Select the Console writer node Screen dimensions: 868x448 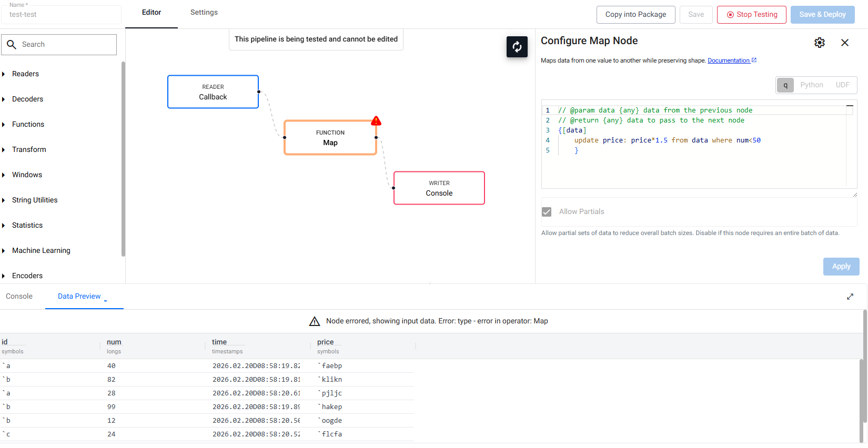tap(439, 188)
